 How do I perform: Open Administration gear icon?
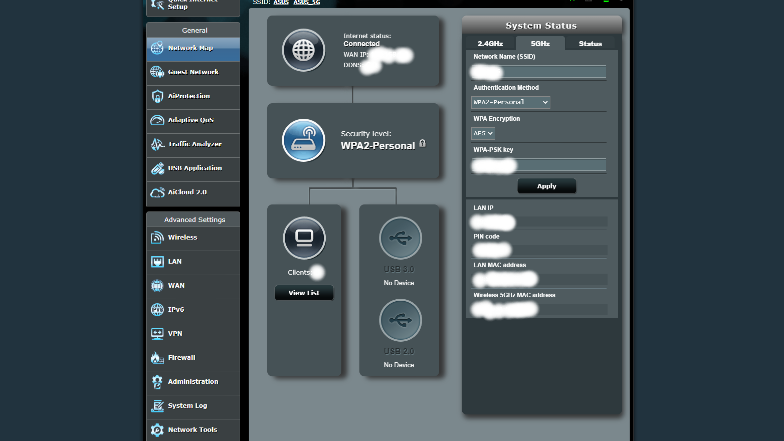(x=157, y=382)
